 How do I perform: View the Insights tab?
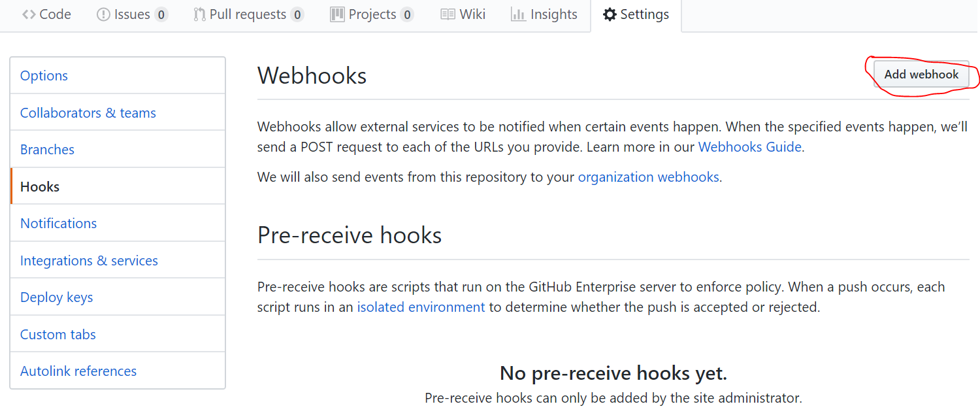544,14
